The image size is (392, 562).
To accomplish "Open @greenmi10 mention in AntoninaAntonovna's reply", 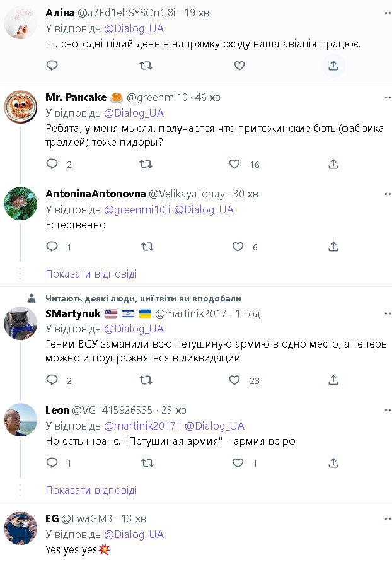I will (132, 209).
